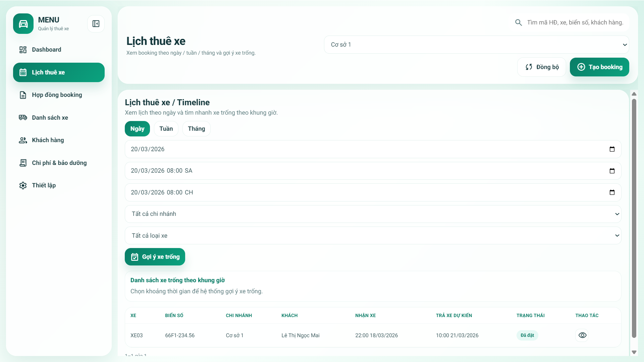
Task: View booking XE03 with the eye icon
Action: click(582, 335)
